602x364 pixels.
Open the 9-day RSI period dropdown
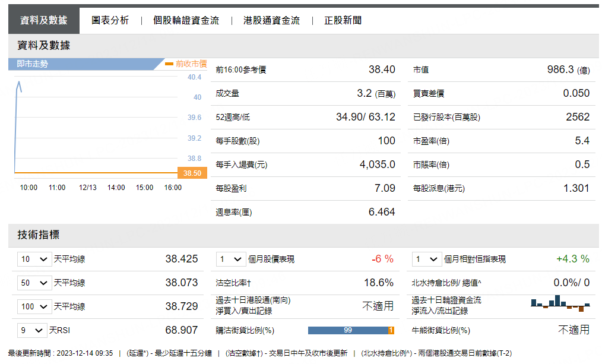tap(32, 331)
